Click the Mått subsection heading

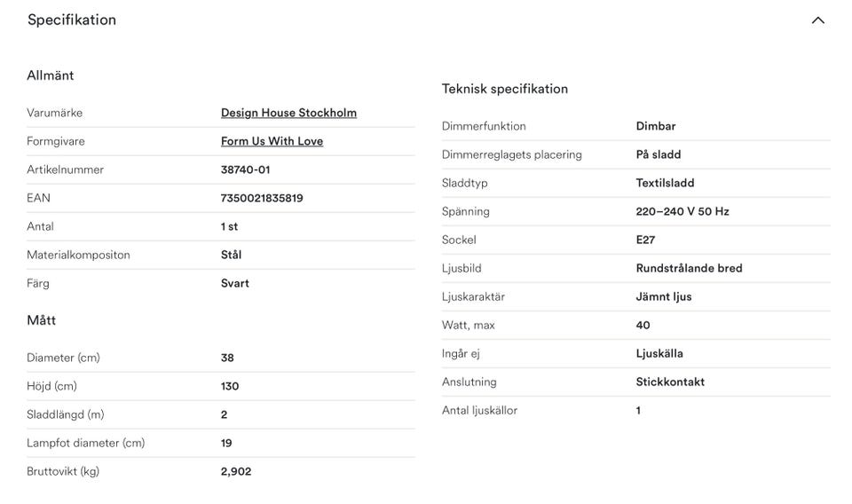42,320
